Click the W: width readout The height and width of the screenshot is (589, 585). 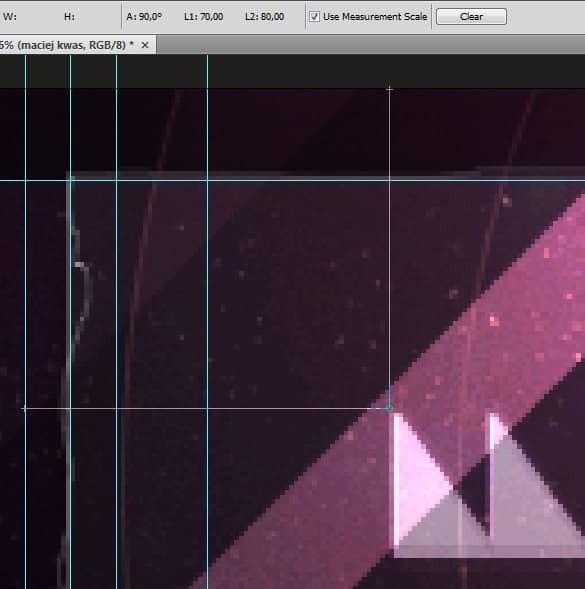(x=10, y=17)
